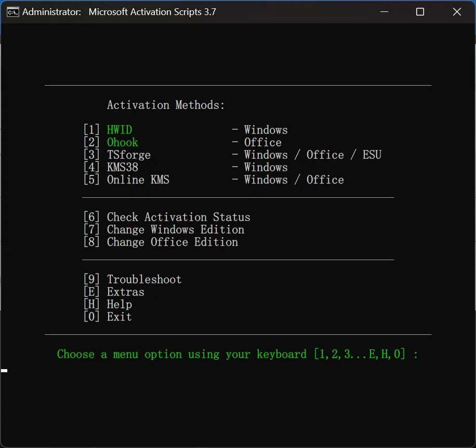Click the Troubleshoot menu entry

pos(144,279)
